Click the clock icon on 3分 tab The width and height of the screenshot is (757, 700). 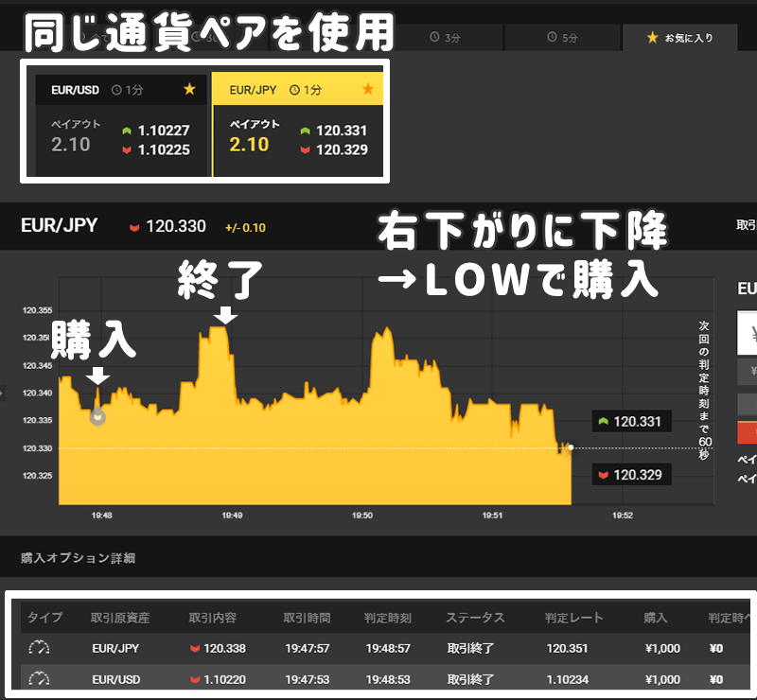(x=434, y=37)
